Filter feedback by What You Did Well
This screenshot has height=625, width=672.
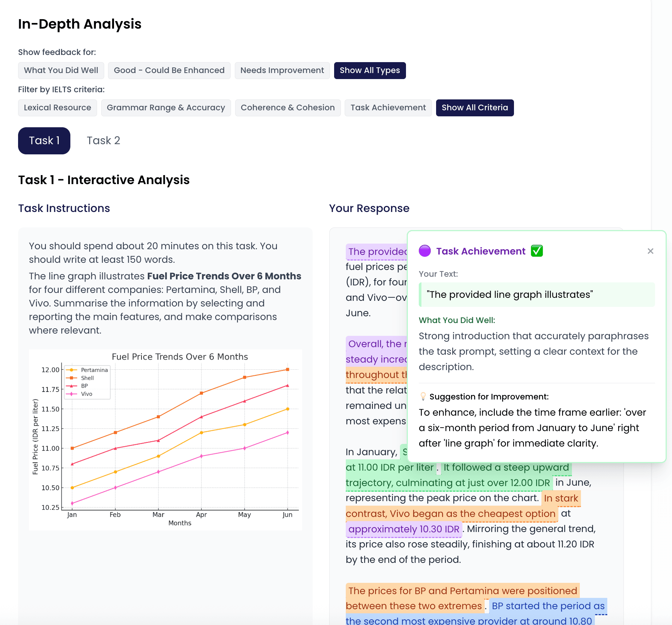[x=61, y=70]
